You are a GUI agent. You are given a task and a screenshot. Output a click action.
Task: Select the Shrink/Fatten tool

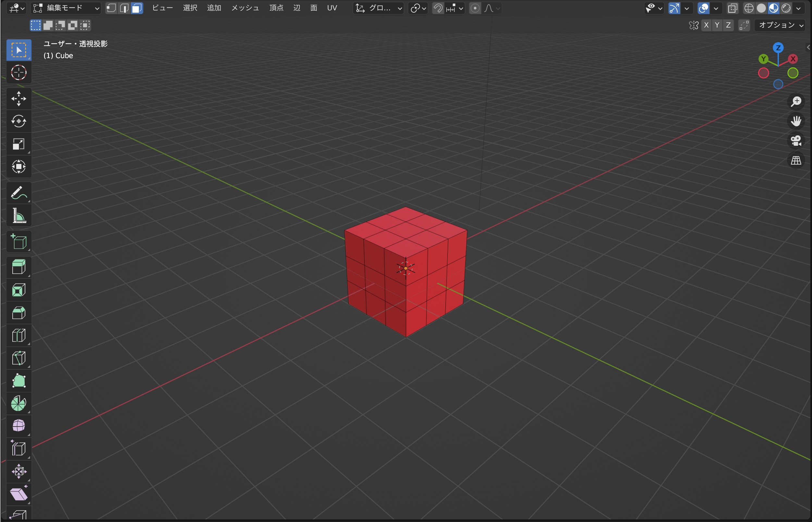tap(18, 471)
